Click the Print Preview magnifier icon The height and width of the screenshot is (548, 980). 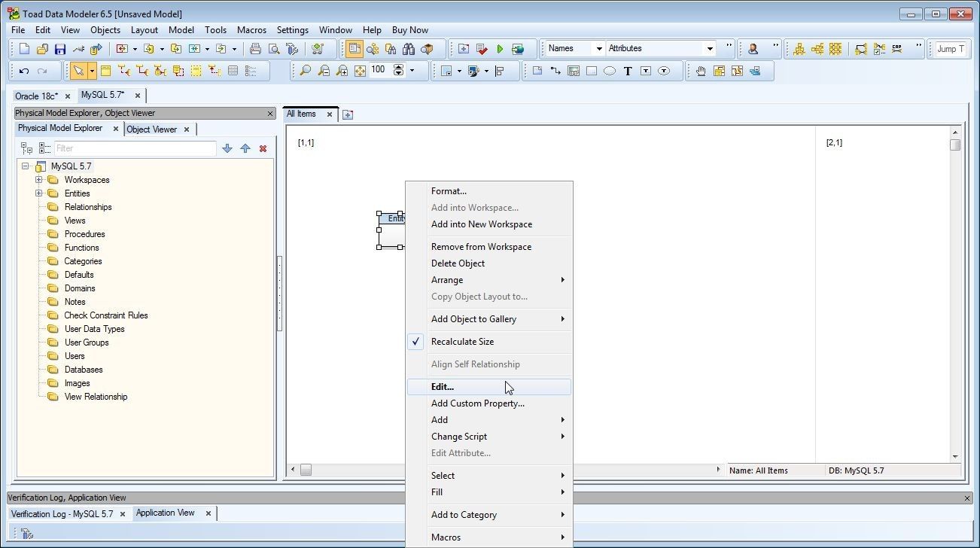click(x=274, y=49)
